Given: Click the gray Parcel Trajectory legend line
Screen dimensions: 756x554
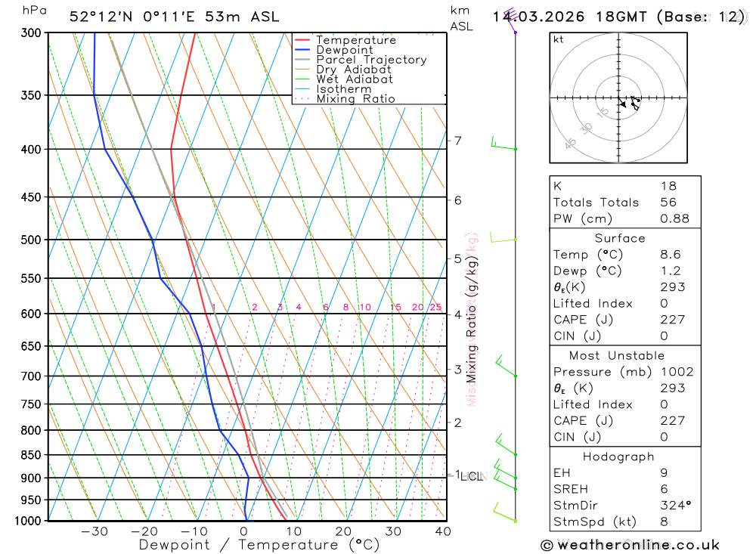Looking at the screenshot, I should (x=302, y=60).
